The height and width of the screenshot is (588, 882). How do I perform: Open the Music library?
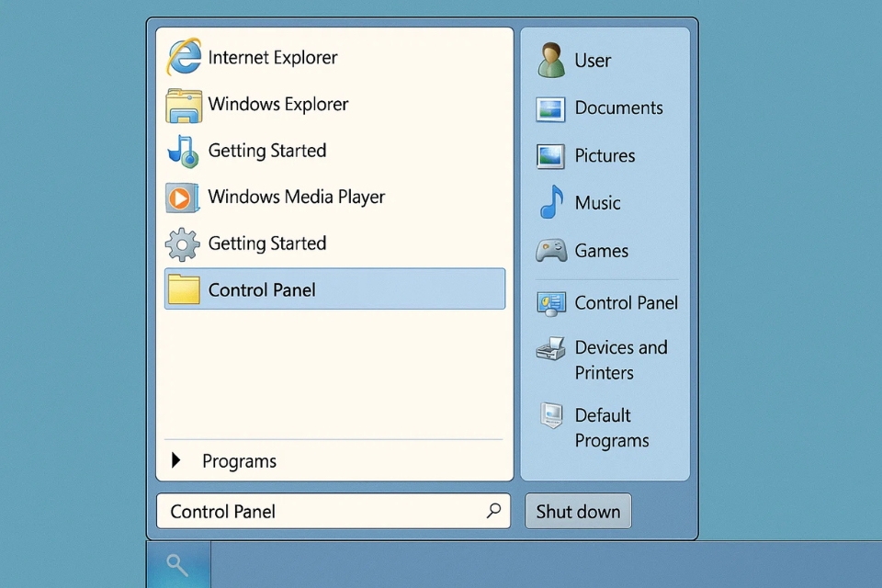pyautogui.click(x=597, y=203)
